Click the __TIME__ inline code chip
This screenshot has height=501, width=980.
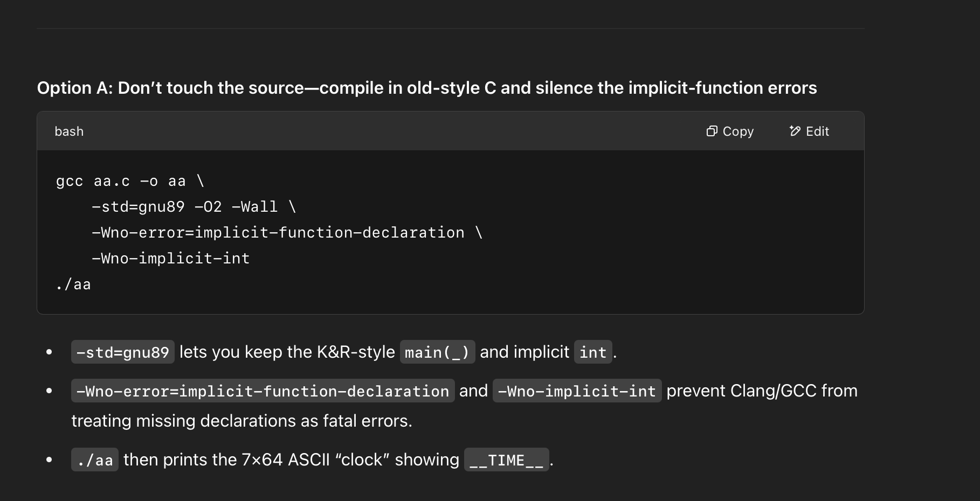tap(506, 460)
